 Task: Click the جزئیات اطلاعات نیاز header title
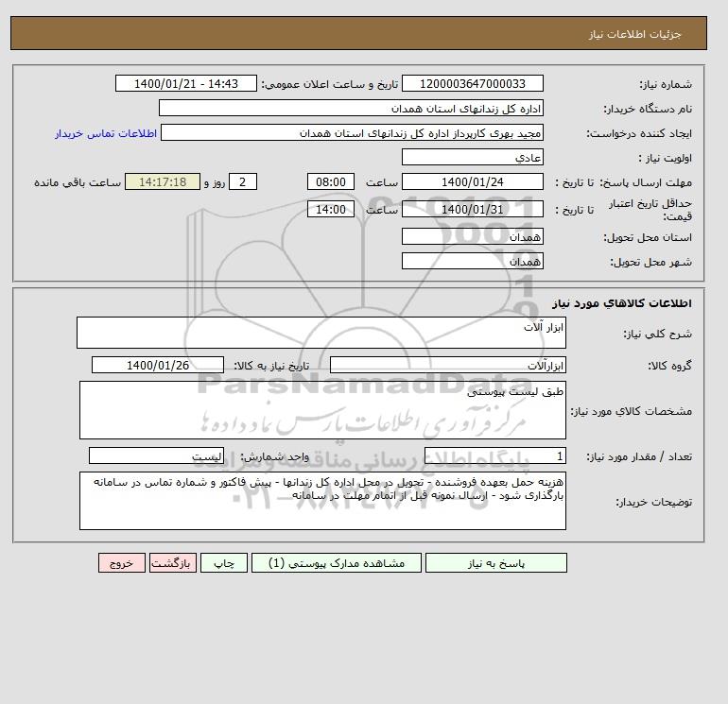634,34
